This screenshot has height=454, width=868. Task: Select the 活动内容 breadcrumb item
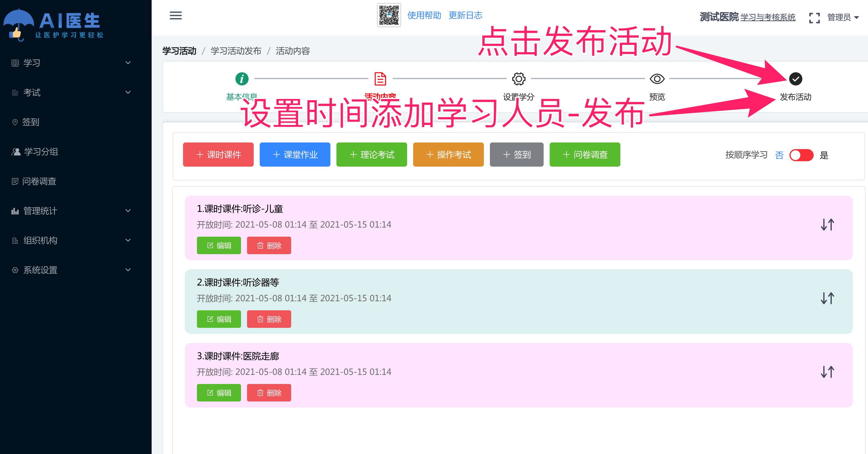[292, 51]
